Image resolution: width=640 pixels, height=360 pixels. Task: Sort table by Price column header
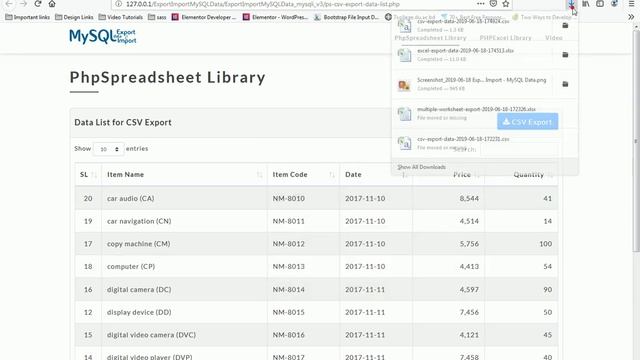448,175
